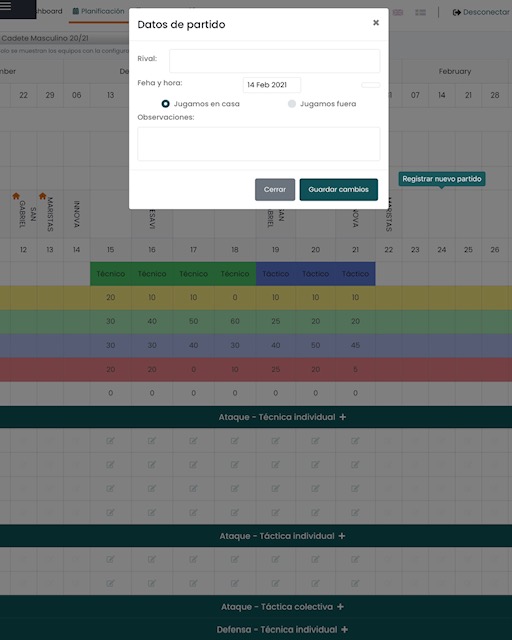Image resolution: width=512 pixels, height=640 pixels.
Task: Click the home icon above MARISTAS
Action: [42, 196]
